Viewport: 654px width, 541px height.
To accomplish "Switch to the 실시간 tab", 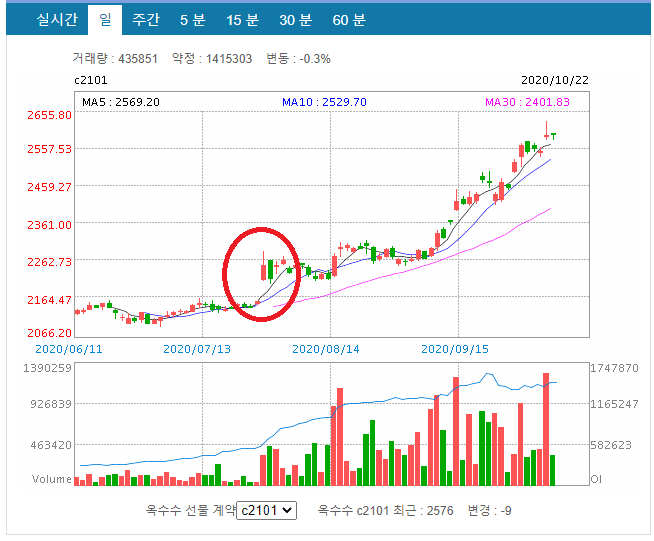I will (57, 20).
